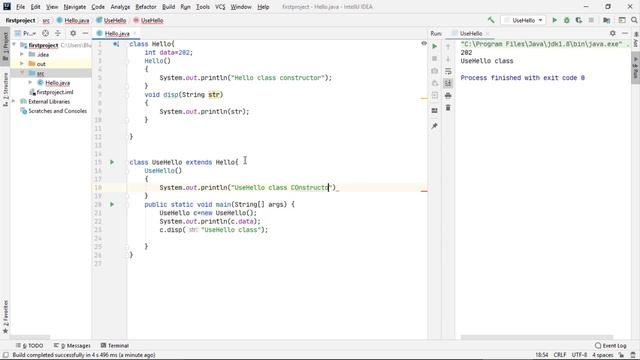Open the Event Log
Viewport: 640px width, 360px height.
tap(611, 346)
